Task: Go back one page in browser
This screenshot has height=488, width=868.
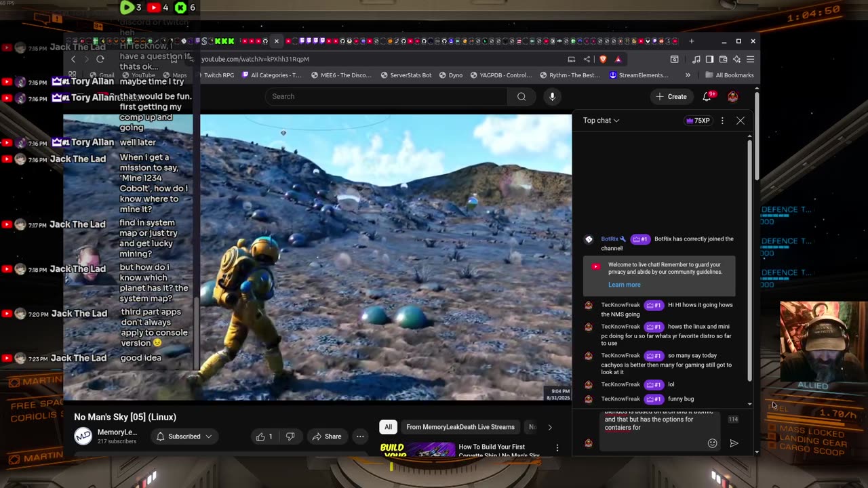Action: click(x=73, y=59)
